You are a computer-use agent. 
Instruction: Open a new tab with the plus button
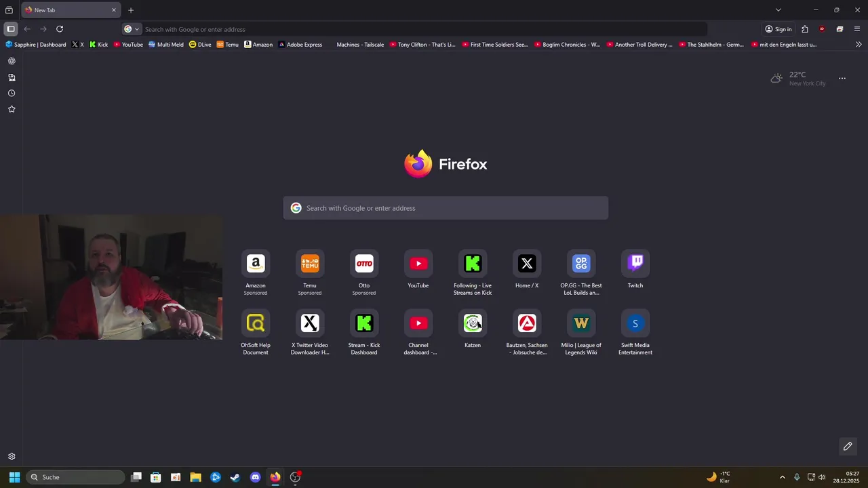pyautogui.click(x=131, y=10)
